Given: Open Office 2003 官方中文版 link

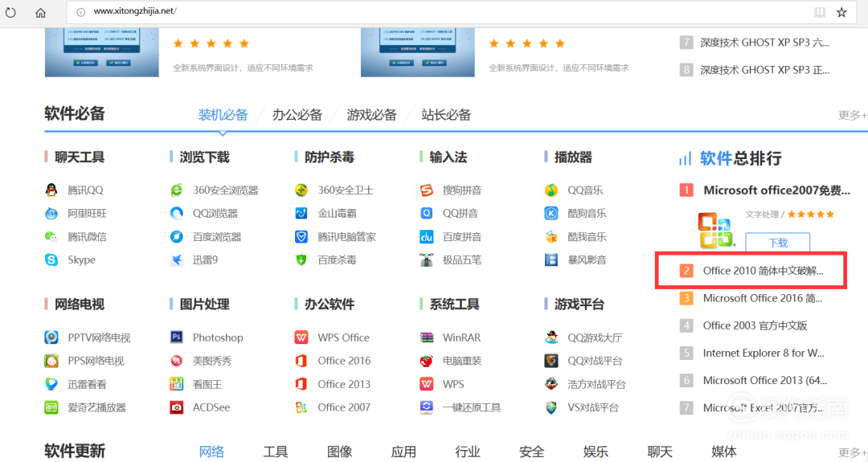Looking at the screenshot, I should coord(755,326).
